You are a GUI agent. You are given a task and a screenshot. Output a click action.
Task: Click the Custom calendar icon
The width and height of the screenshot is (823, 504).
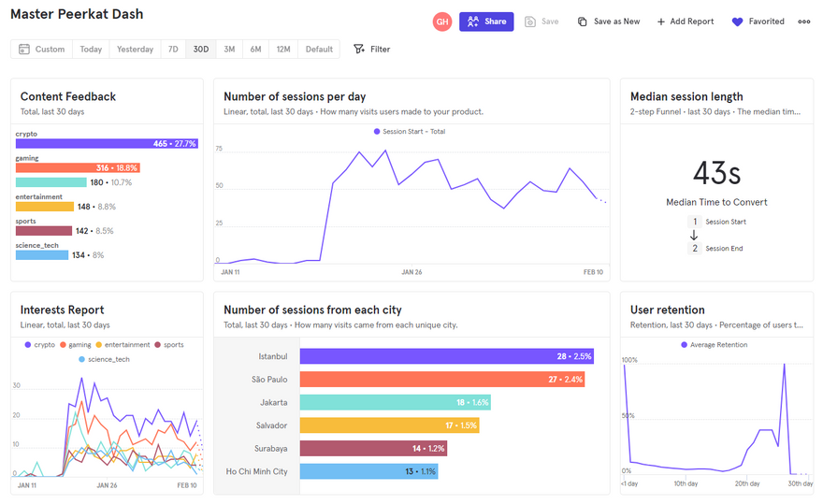pyautogui.click(x=24, y=50)
